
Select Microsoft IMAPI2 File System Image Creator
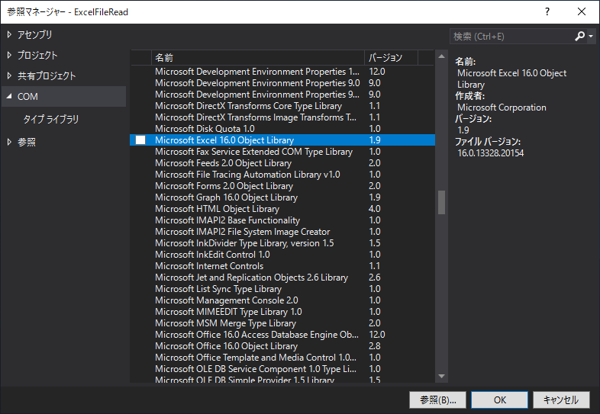coord(282,232)
